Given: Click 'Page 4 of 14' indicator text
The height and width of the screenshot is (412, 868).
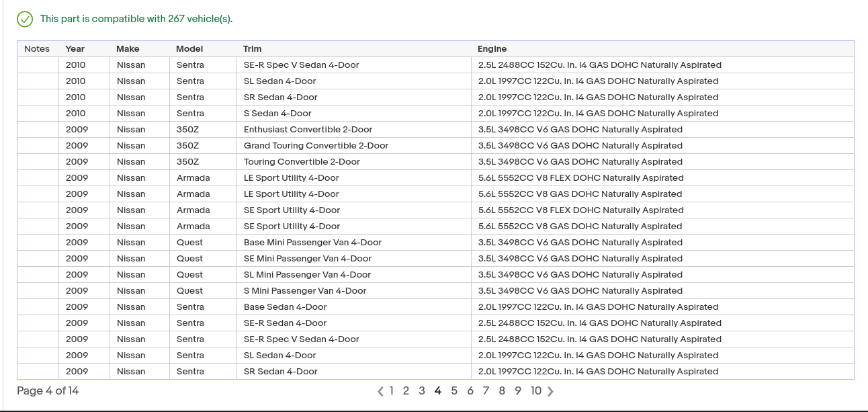Looking at the screenshot, I should [x=48, y=391].
